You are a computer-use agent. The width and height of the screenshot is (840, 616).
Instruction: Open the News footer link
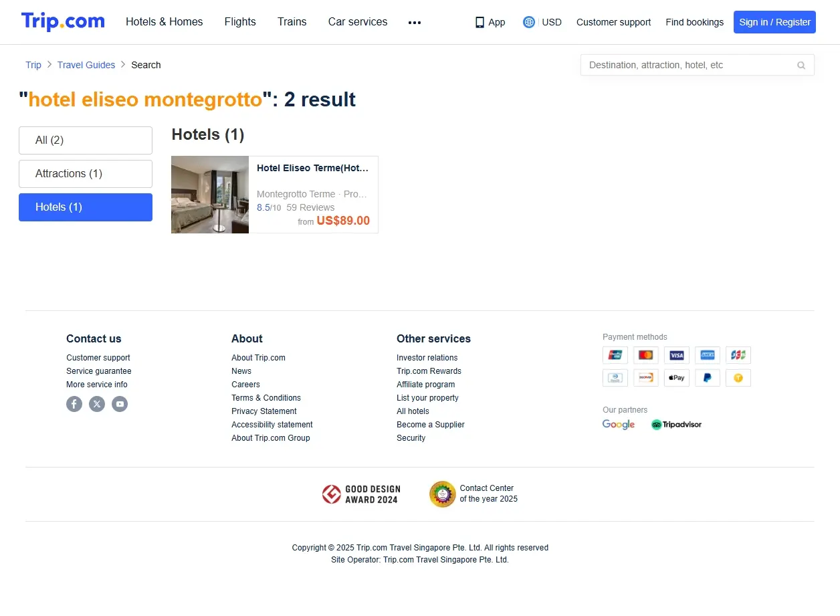pos(241,371)
